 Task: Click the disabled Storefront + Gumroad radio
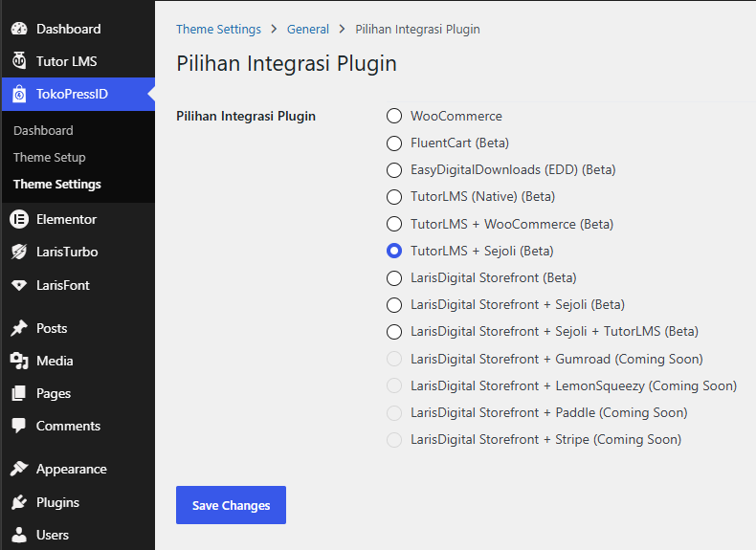point(394,359)
